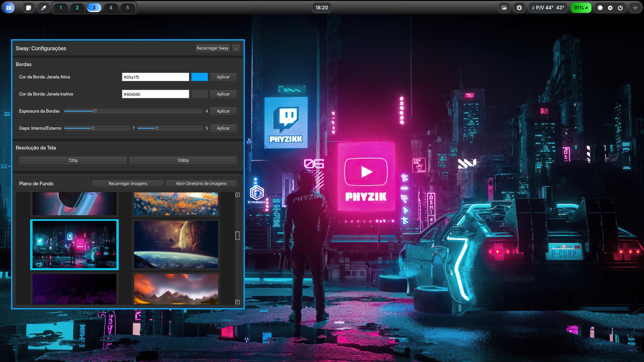Select the active workspace 3

tap(94, 7)
